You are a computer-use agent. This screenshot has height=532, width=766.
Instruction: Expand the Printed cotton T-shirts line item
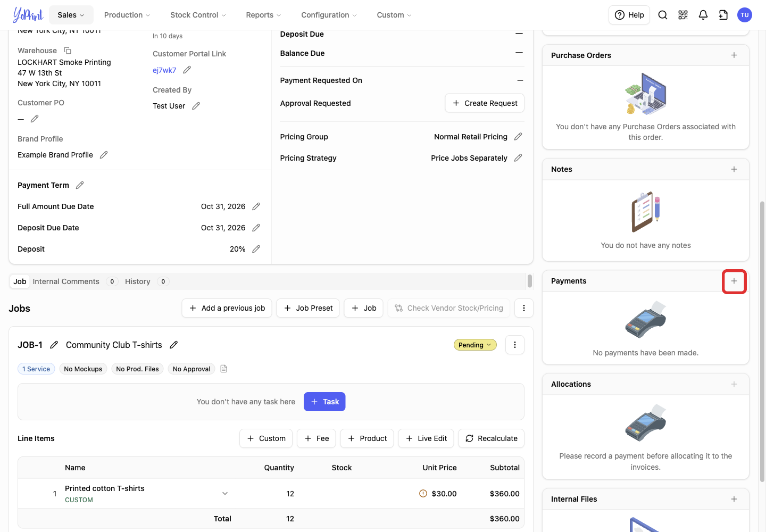[x=225, y=494]
